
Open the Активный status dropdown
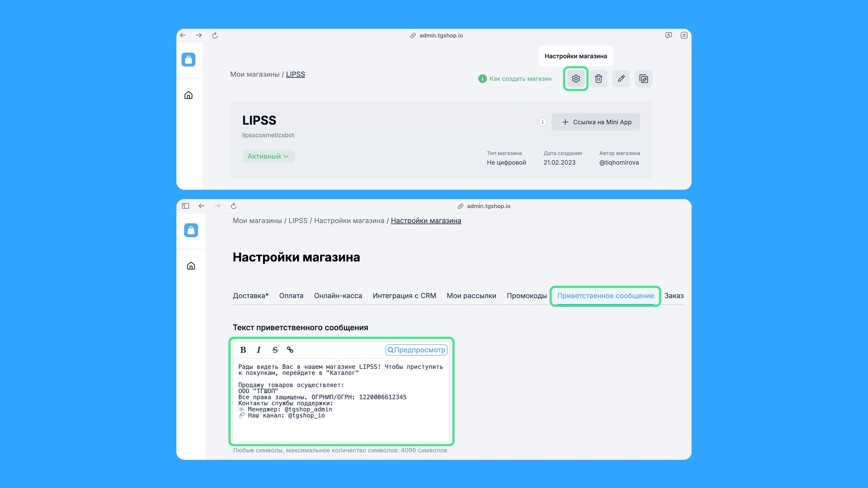(x=268, y=156)
